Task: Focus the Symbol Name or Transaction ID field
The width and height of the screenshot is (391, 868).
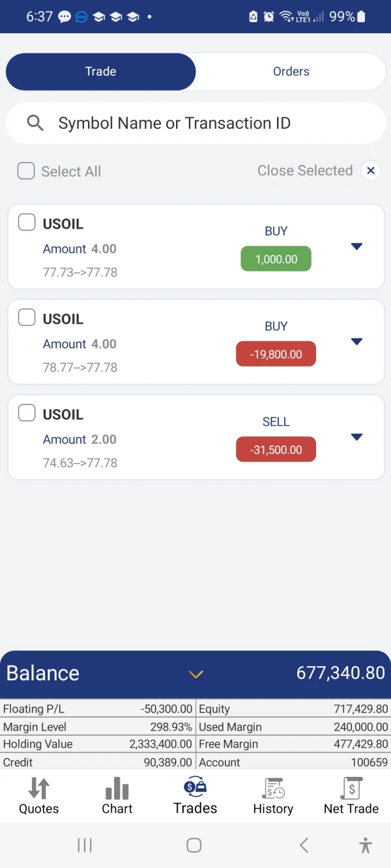Action: pyautogui.click(x=195, y=123)
